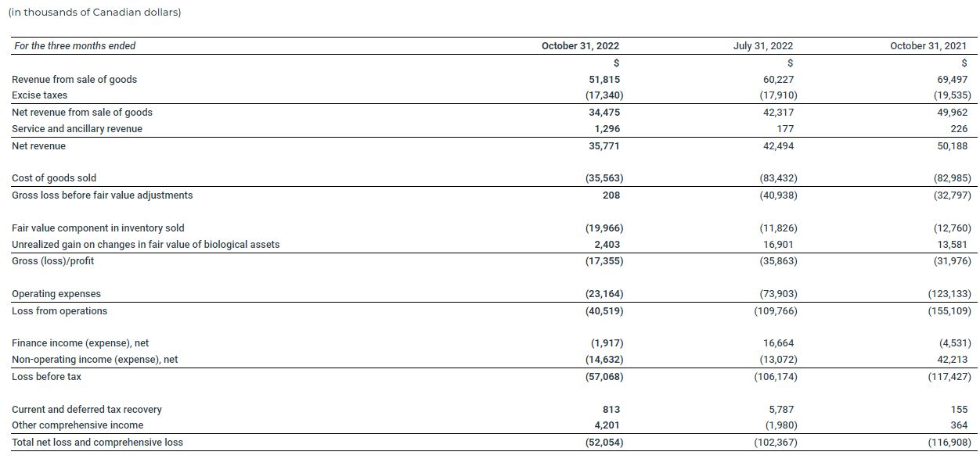Select the 'Loss from operations' row label
The image size is (980, 459).
pos(59,311)
